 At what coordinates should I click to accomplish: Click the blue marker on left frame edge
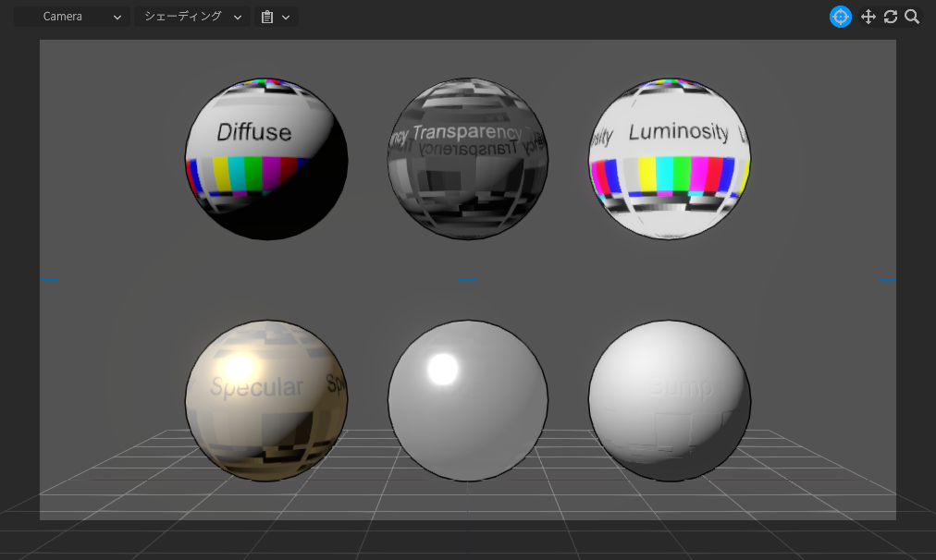click(50, 279)
